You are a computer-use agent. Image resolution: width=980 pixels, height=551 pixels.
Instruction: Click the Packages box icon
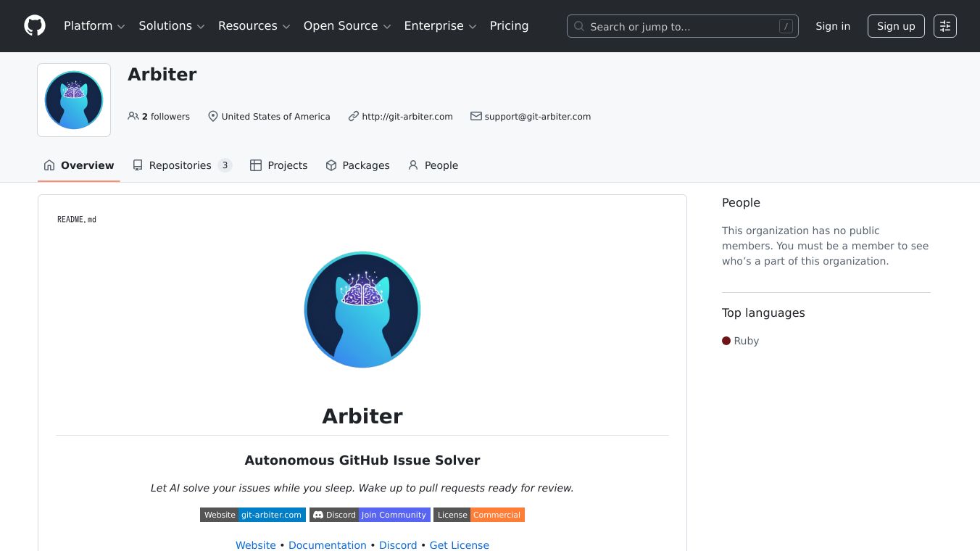point(331,165)
